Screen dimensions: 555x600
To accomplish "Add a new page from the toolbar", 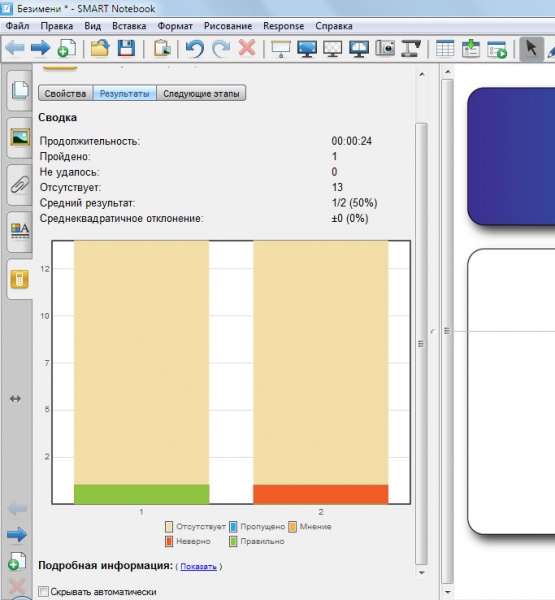I will click(x=67, y=49).
